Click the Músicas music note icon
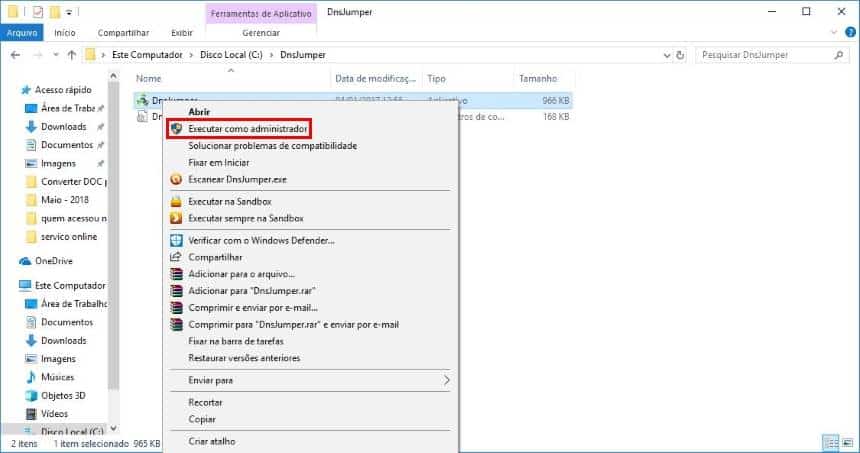860x453 pixels. 31,377
